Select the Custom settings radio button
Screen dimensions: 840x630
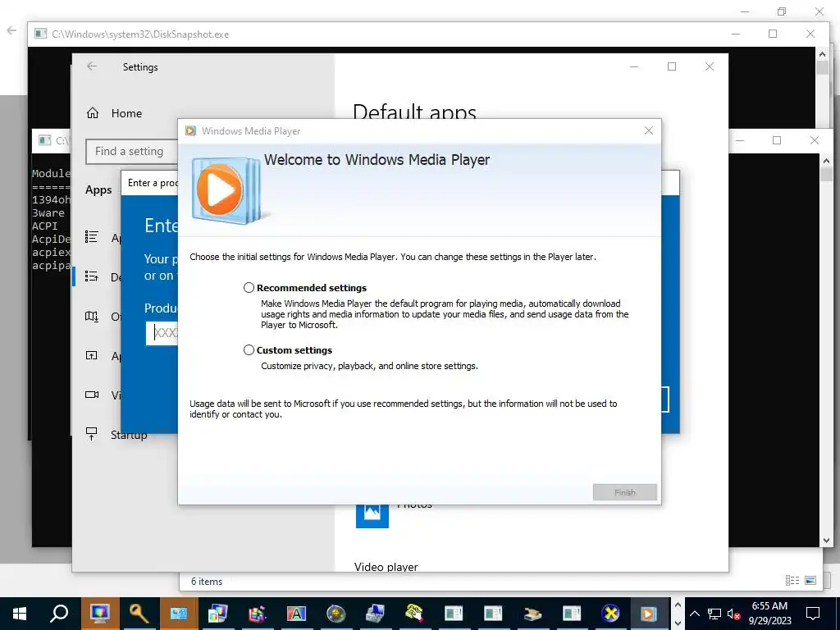click(x=249, y=349)
